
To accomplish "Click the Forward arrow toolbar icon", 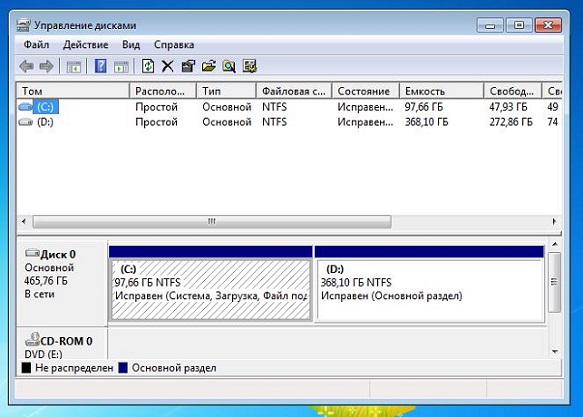I will (x=46, y=67).
